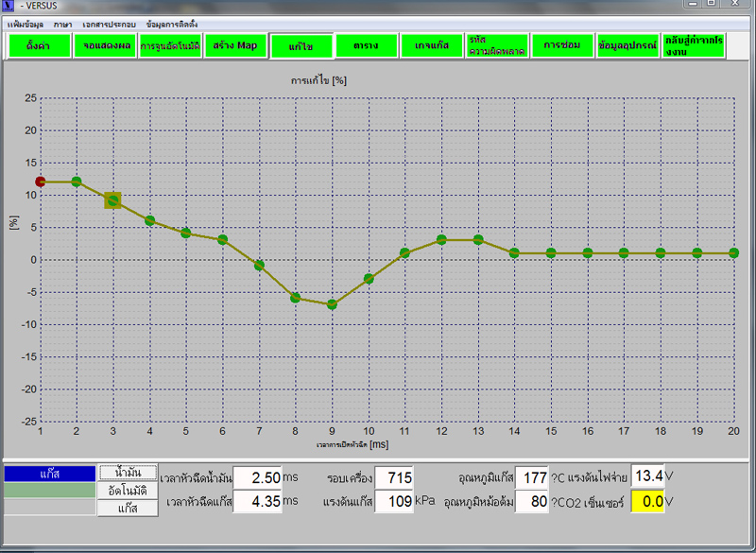
Task: Select the graph point at 11 ms
Action: [404, 252]
